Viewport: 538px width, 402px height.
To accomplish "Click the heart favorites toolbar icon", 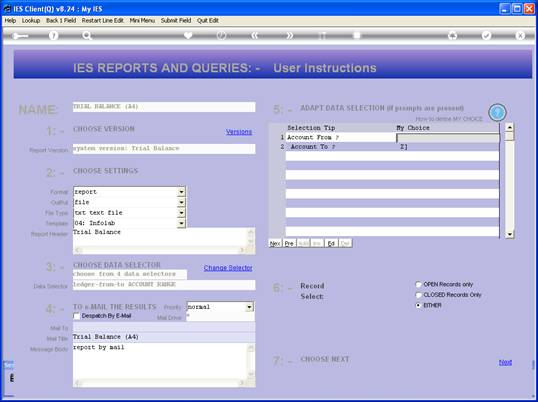I will (x=188, y=35).
